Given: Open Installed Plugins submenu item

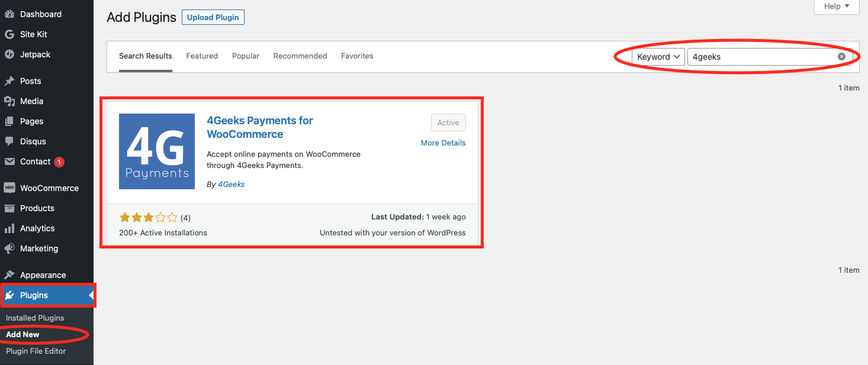Looking at the screenshot, I should 35,318.
